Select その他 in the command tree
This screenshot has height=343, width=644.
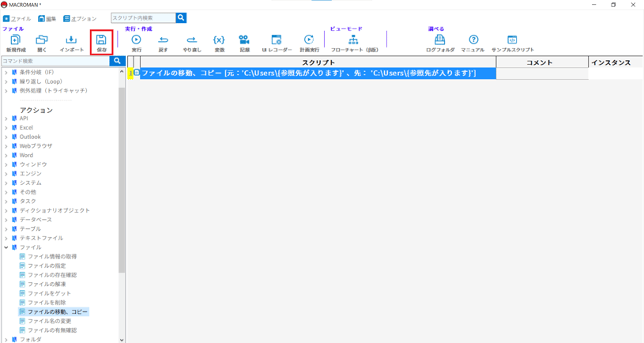click(x=28, y=192)
